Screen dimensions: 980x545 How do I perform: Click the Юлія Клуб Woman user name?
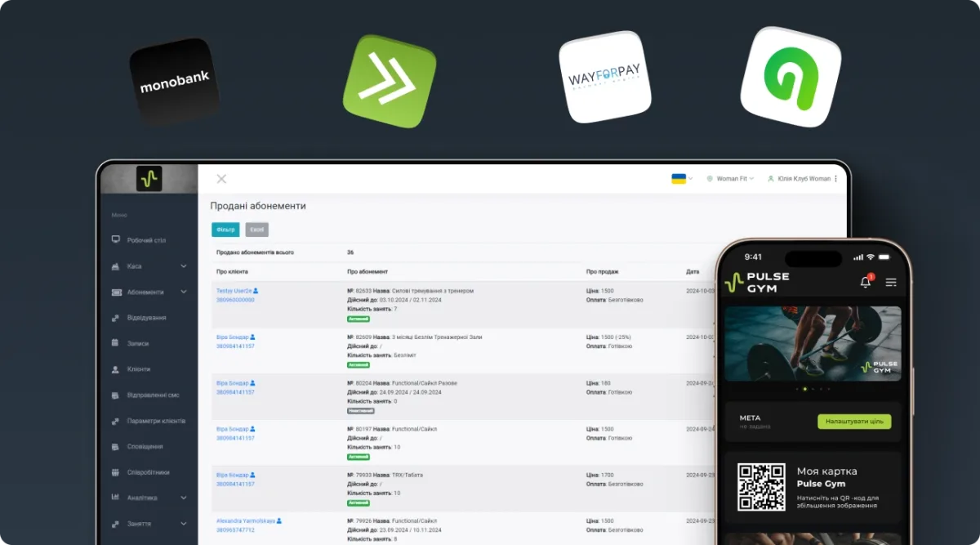tap(804, 178)
